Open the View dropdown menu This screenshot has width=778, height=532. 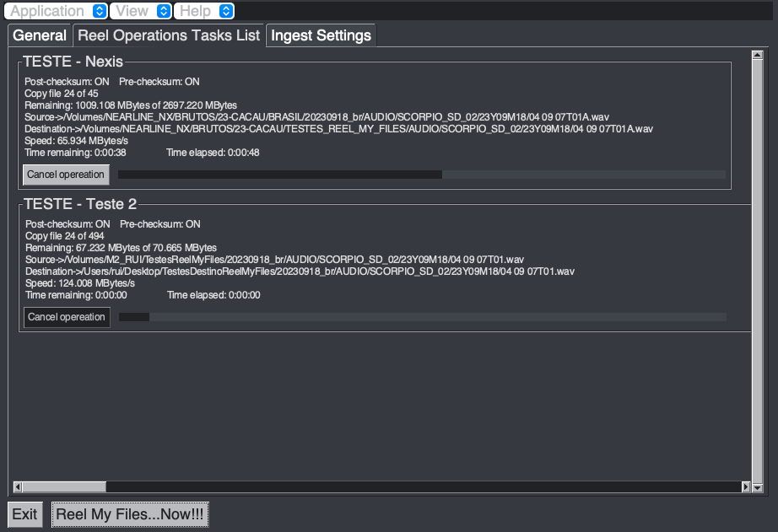(141, 11)
